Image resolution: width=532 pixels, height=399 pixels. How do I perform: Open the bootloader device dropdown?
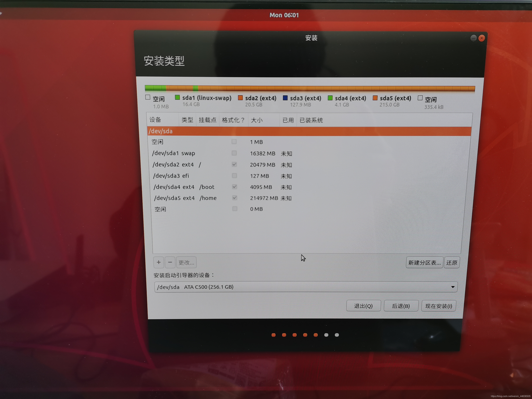pos(306,287)
